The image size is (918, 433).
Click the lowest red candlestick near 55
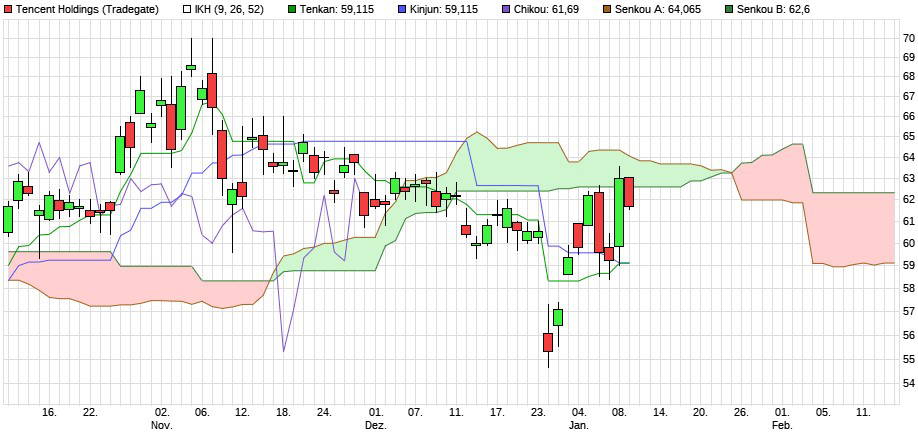pyautogui.click(x=548, y=342)
